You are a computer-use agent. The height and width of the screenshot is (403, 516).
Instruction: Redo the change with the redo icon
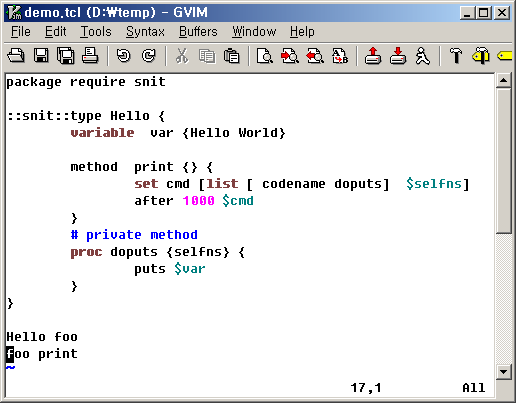point(149,56)
